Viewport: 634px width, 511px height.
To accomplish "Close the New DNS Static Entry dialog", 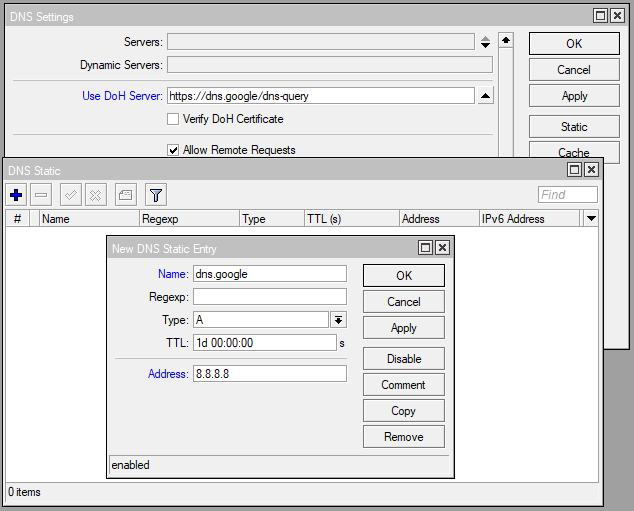I will 442,247.
